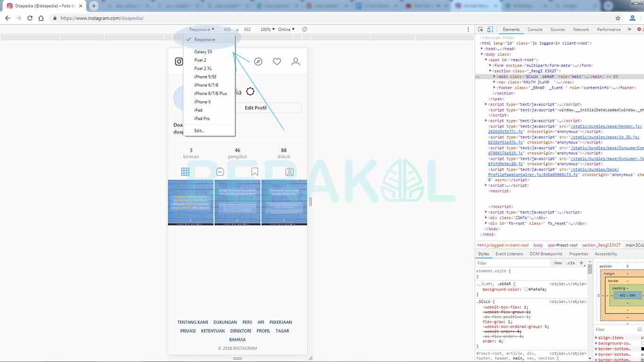Show the IGTV tab icon
Screen dimensions: 644x362
tap(220, 172)
